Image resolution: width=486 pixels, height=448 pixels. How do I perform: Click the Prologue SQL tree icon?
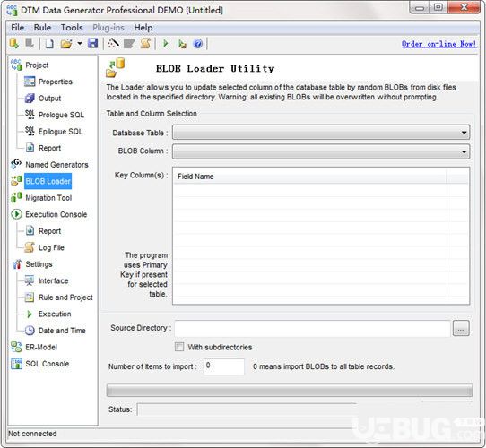coord(30,115)
